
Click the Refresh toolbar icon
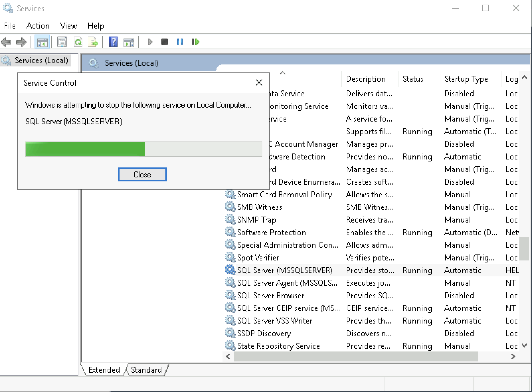pyautogui.click(x=78, y=42)
